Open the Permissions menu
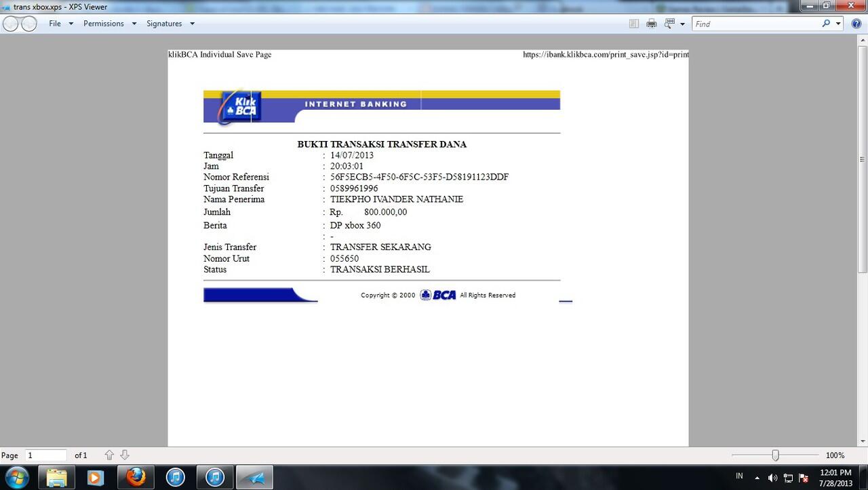The height and width of the screenshot is (490, 868). [104, 24]
